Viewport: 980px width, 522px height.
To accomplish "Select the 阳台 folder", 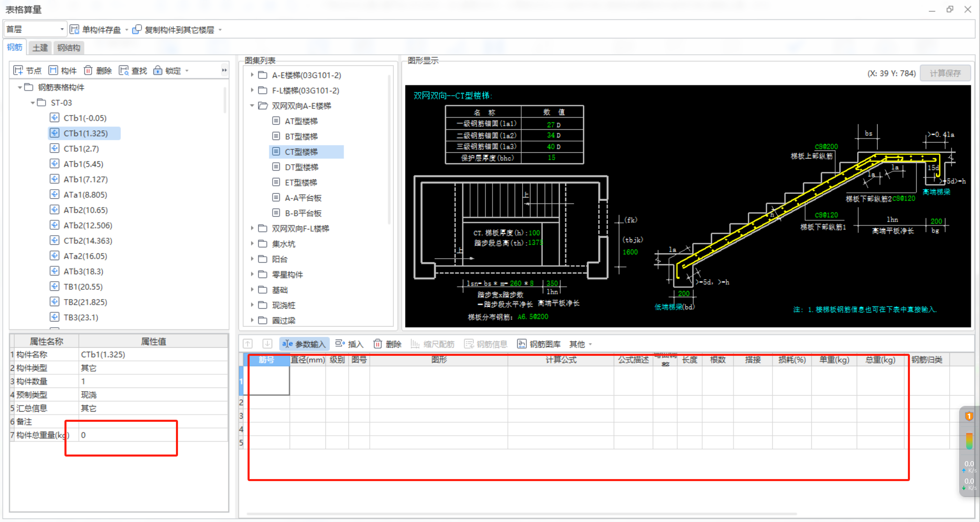I will point(280,259).
